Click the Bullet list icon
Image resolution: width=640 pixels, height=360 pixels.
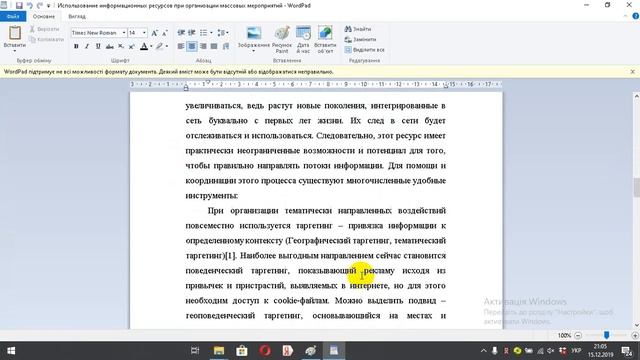click(203, 33)
